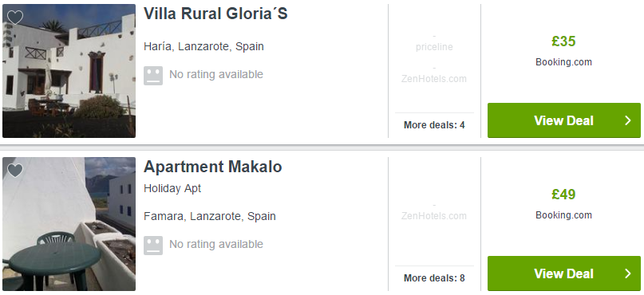Click the £49 Booking.com price
This screenshot has width=644, height=295.
(563, 195)
